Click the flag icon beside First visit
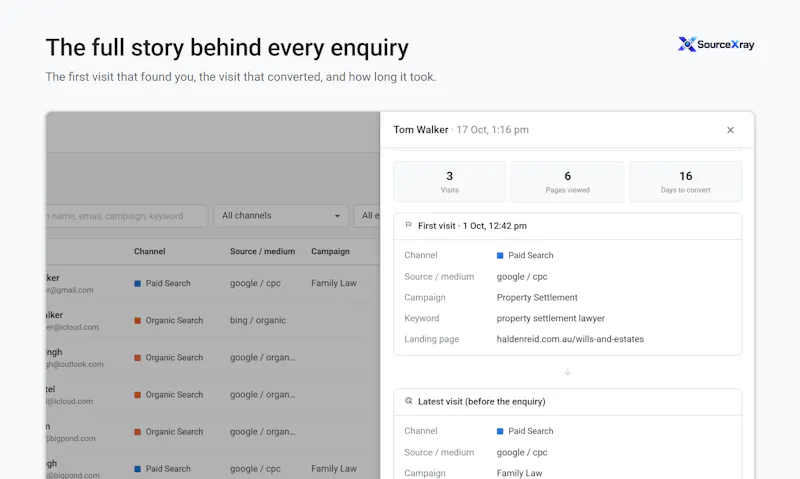The image size is (800, 479). tap(408, 225)
